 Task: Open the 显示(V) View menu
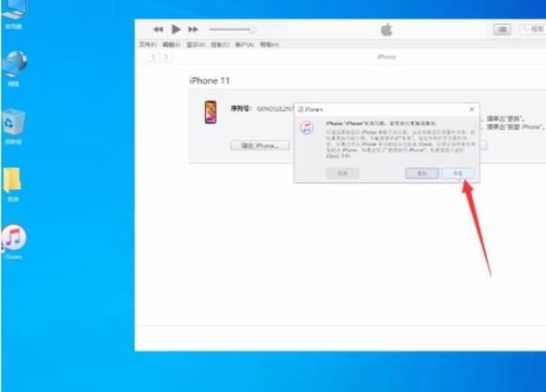tap(196, 45)
